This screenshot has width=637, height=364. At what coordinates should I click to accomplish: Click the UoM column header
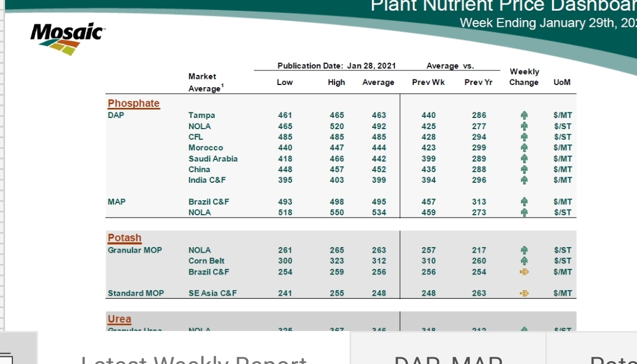tap(562, 82)
